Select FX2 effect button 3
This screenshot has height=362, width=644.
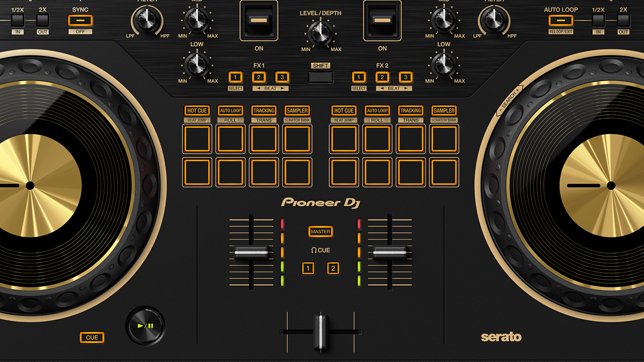click(x=406, y=77)
